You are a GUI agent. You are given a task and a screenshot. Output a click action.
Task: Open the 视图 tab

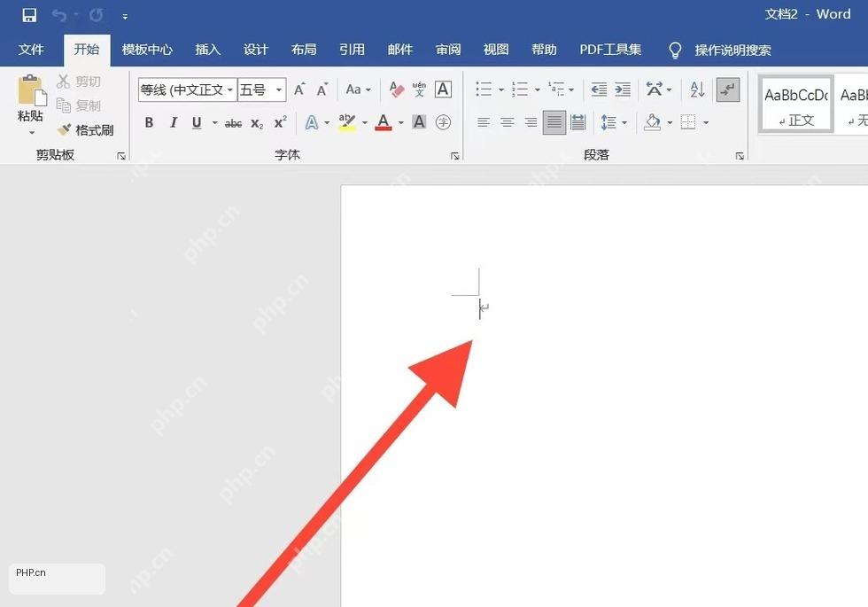(x=496, y=50)
